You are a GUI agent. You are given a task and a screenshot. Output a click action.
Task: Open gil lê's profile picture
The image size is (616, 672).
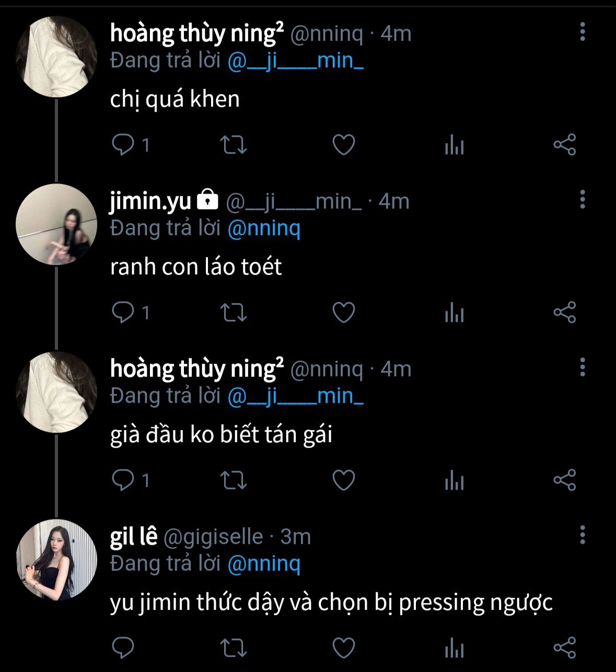point(56,559)
